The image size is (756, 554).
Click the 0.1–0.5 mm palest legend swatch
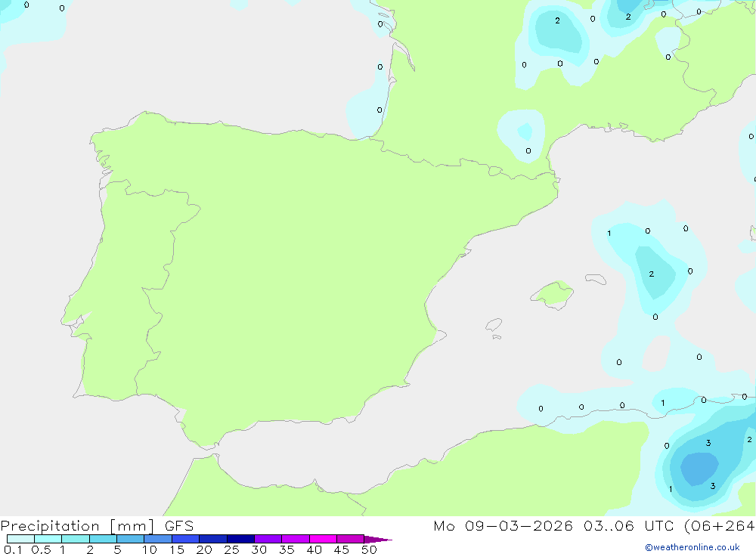[20, 539]
